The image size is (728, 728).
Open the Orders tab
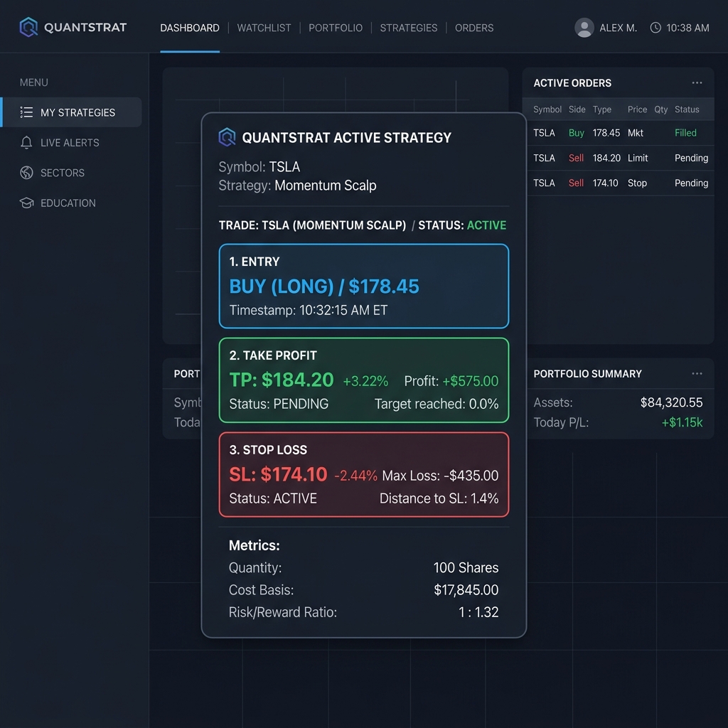[x=474, y=28]
